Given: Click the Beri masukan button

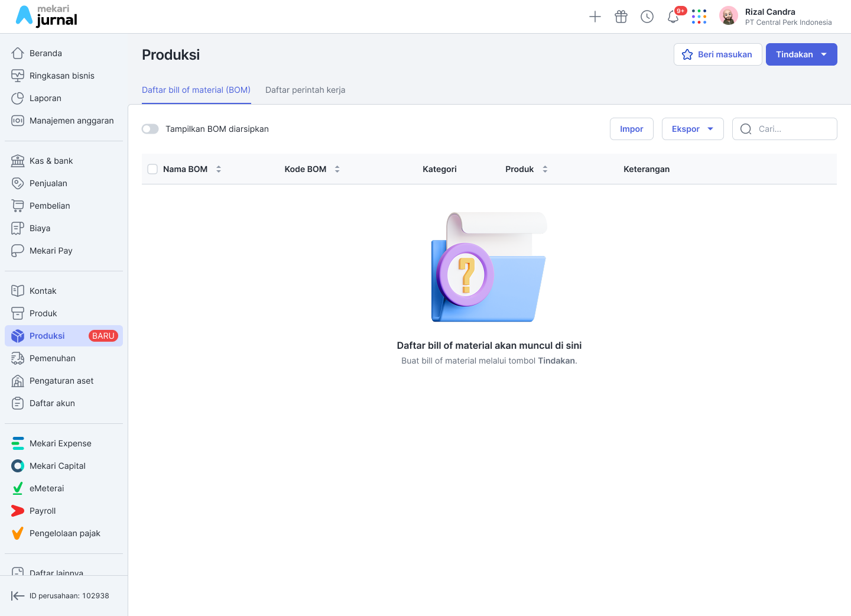Looking at the screenshot, I should (x=718, y=54).
